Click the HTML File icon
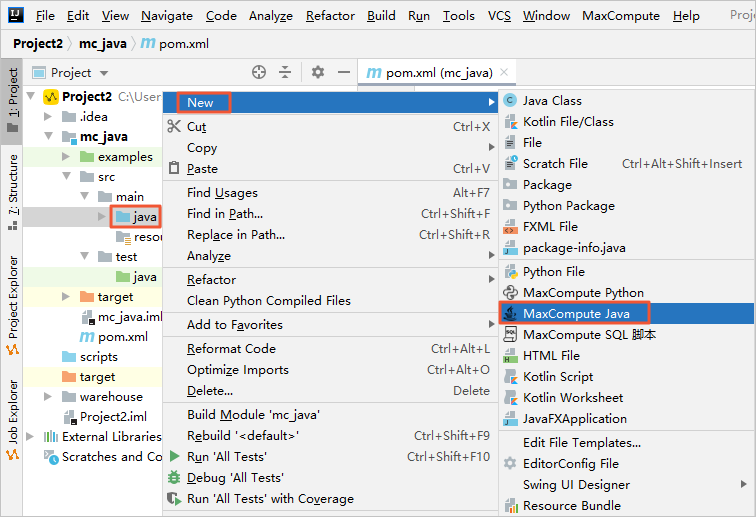This screenshot has width=756, height=517. 510,355
